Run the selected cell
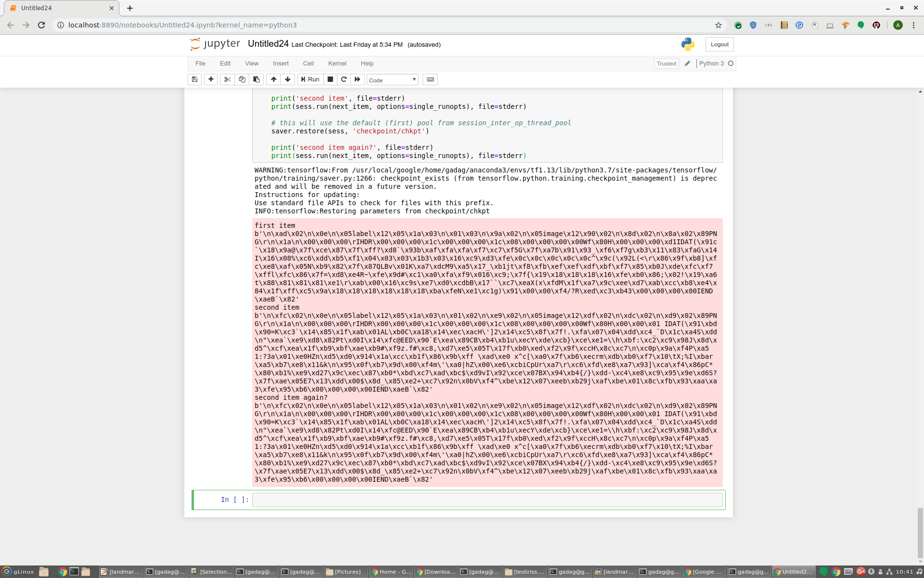Viewport: 924px width, 578px height. 310,79
